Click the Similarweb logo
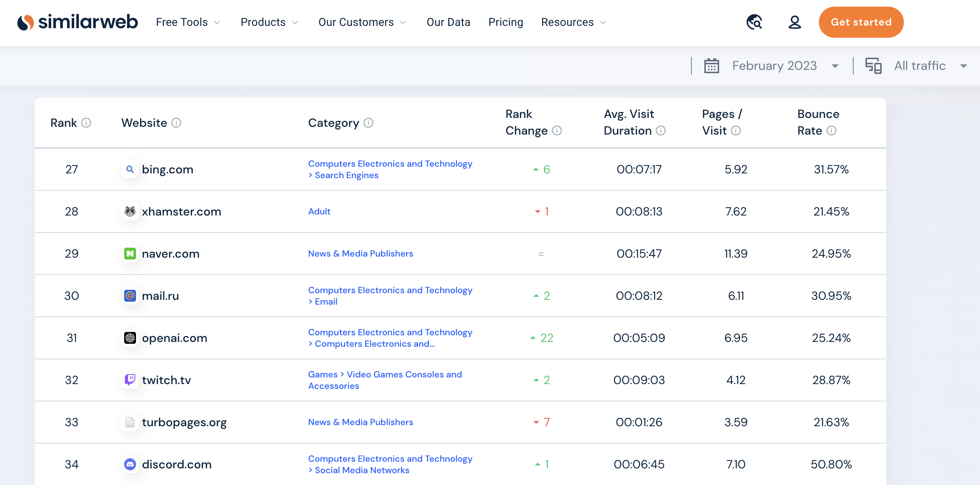This screenshot has height=485, width=980. click(x=78, y=22)
